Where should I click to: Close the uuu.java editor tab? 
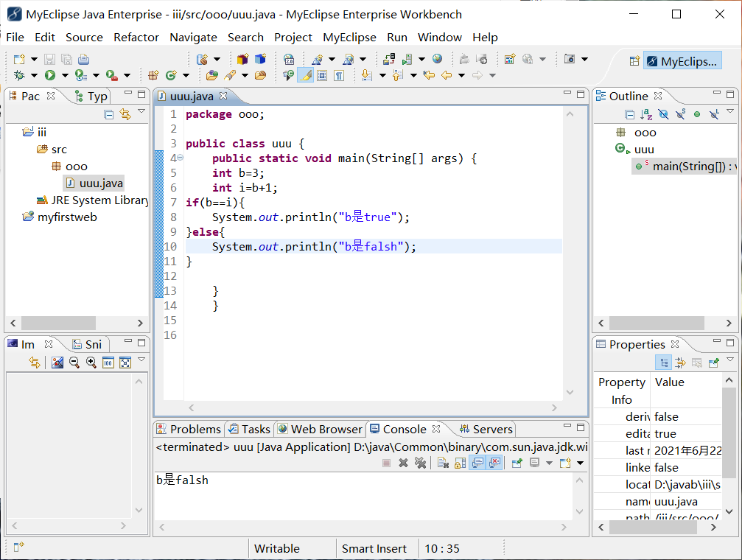223,96
